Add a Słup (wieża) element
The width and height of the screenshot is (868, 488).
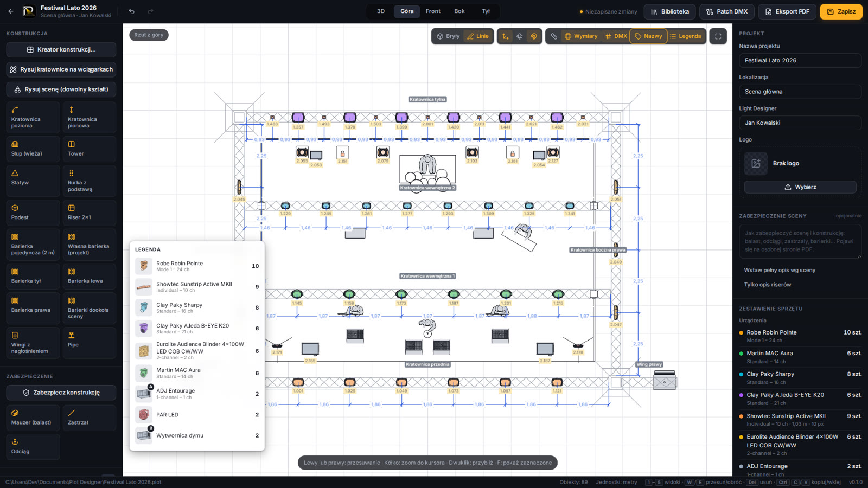point(33,149)
